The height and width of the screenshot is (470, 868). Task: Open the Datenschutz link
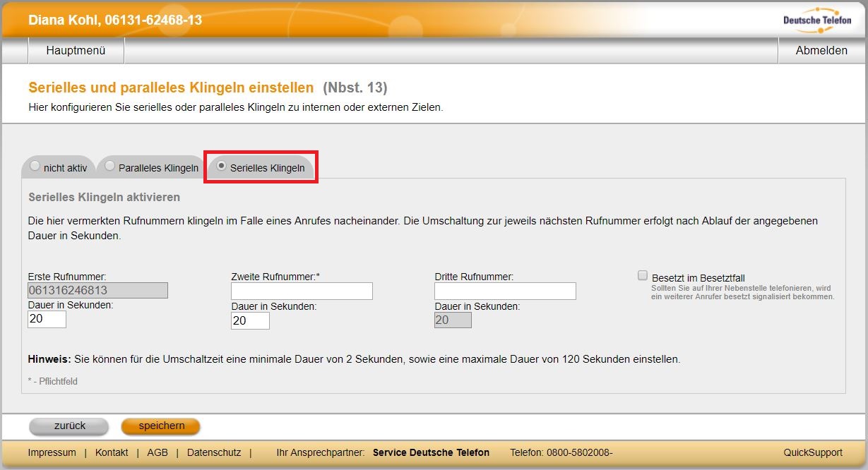[x=214, y=452]
